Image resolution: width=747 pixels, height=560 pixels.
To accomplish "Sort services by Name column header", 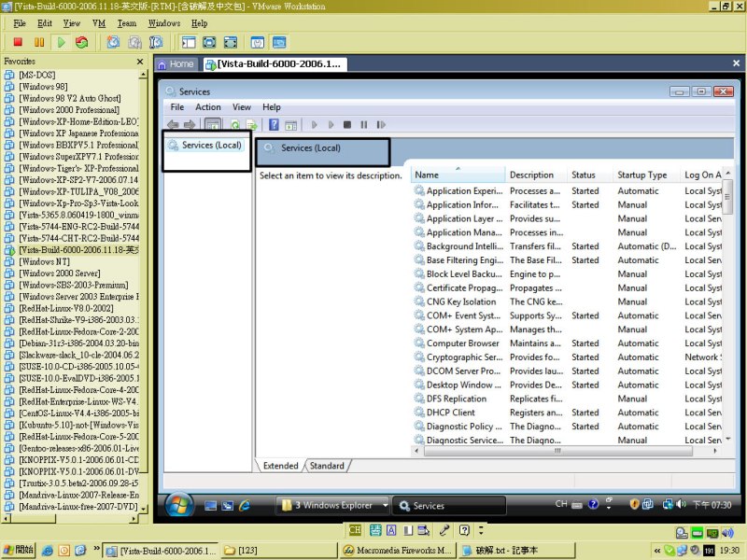I will pyautogui.click(x=458, y=175).
